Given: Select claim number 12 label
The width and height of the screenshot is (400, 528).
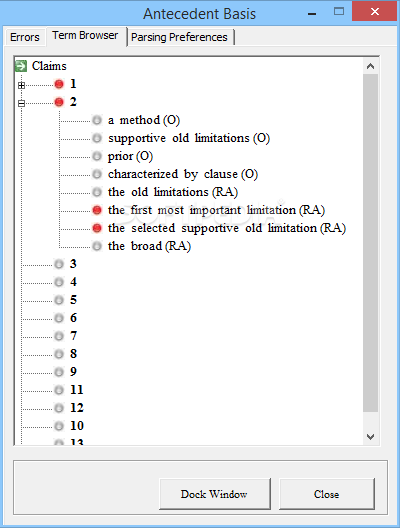Looking at the screenshot, I should click(76, 408).
